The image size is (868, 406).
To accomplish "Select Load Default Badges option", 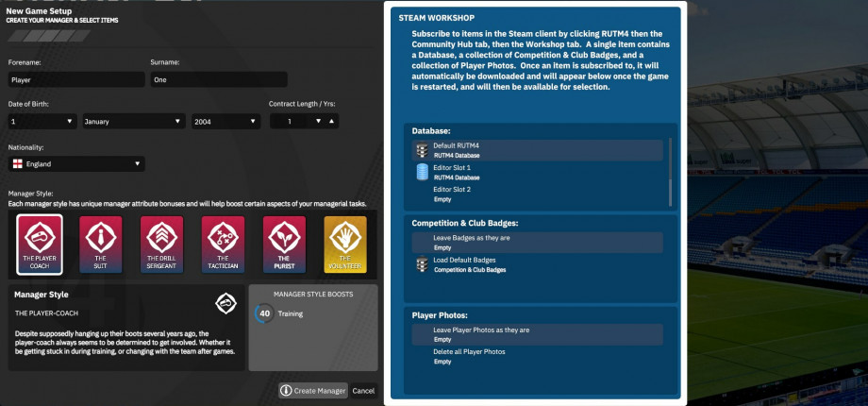I will tap(537, 264).
